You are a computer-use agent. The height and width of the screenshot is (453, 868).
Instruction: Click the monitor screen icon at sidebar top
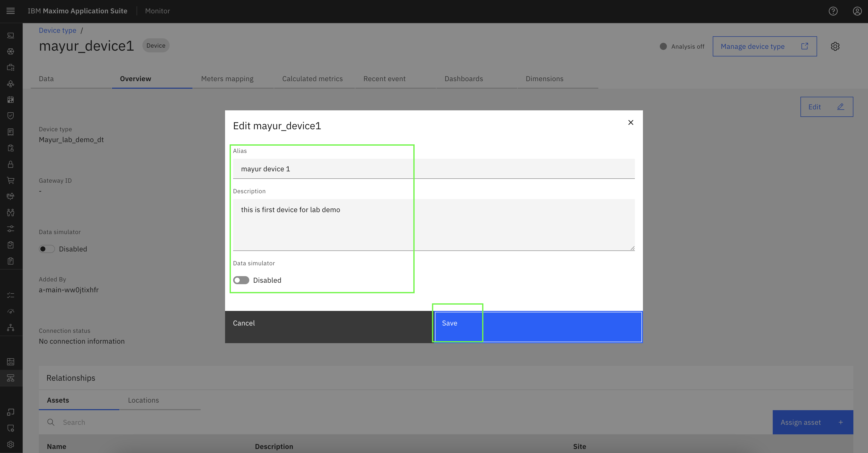11,35
